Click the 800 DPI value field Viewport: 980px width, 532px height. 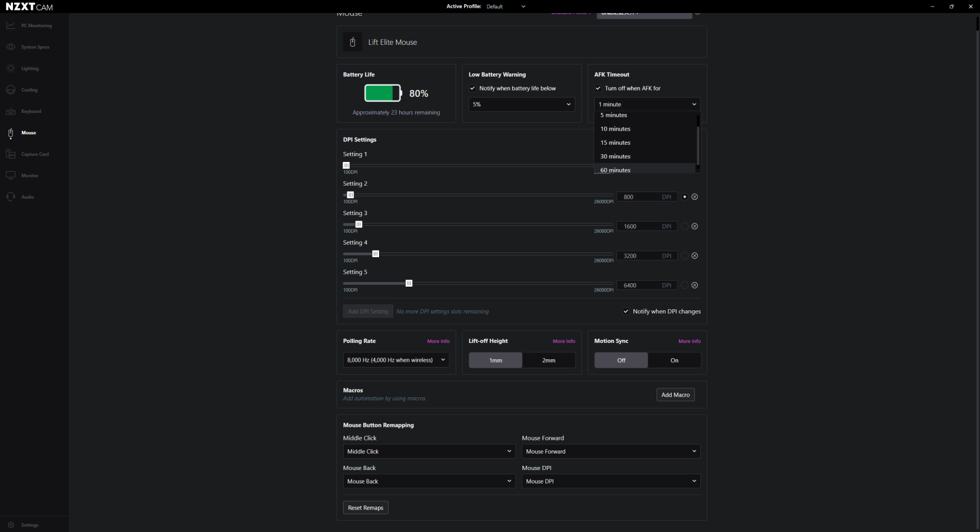tap(646, 197)
